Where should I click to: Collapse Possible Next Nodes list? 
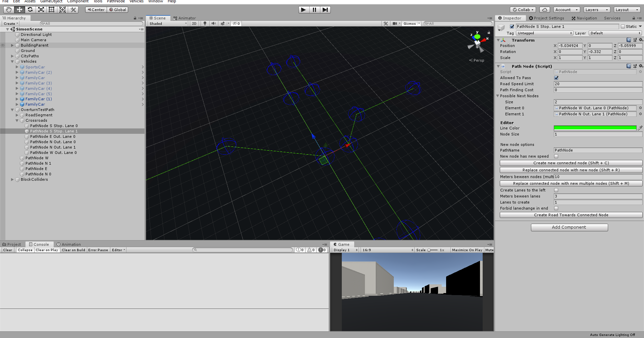498,96
